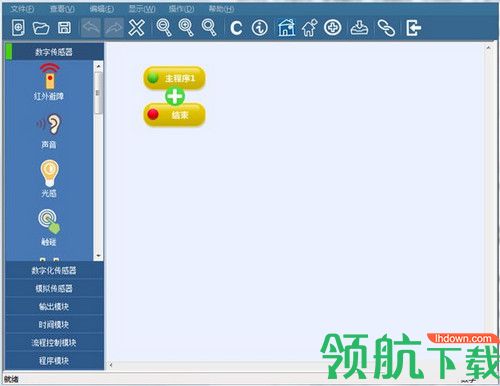Expand the 程序模块 category
The image size is (500, 386).
click(54, 360)
